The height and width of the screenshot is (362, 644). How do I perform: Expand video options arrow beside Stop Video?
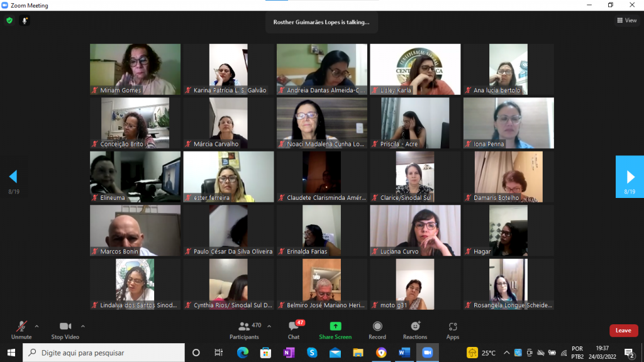(x=82, y=326)
